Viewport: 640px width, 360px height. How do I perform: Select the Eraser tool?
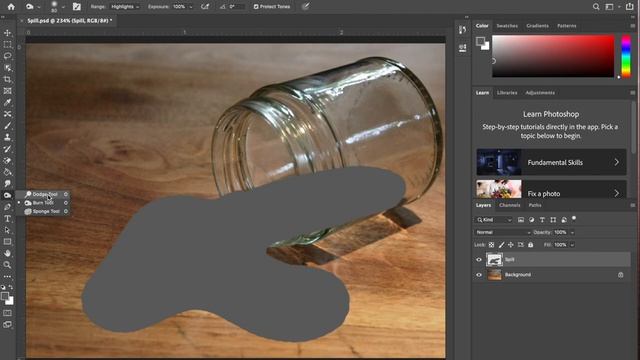click(7, 161)
